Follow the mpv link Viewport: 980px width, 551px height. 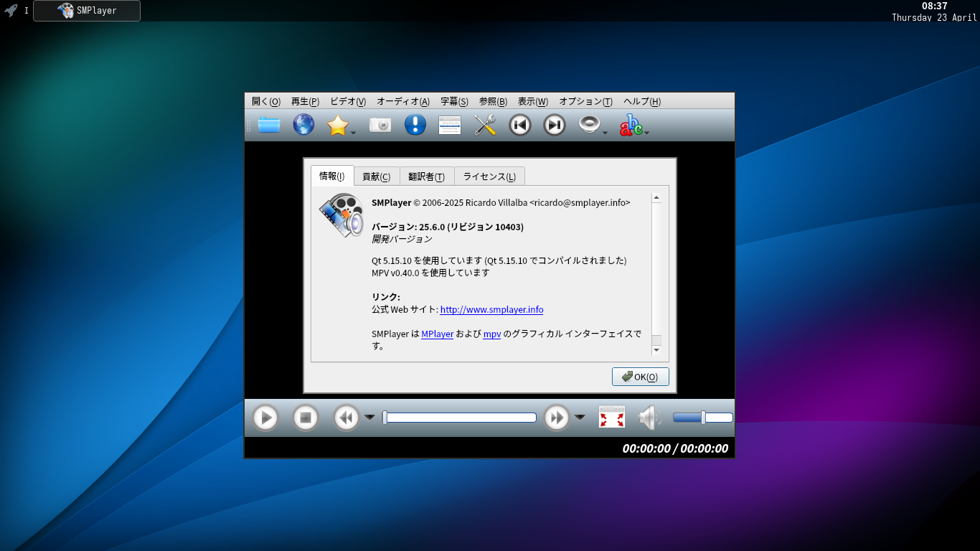click(492, 334)
